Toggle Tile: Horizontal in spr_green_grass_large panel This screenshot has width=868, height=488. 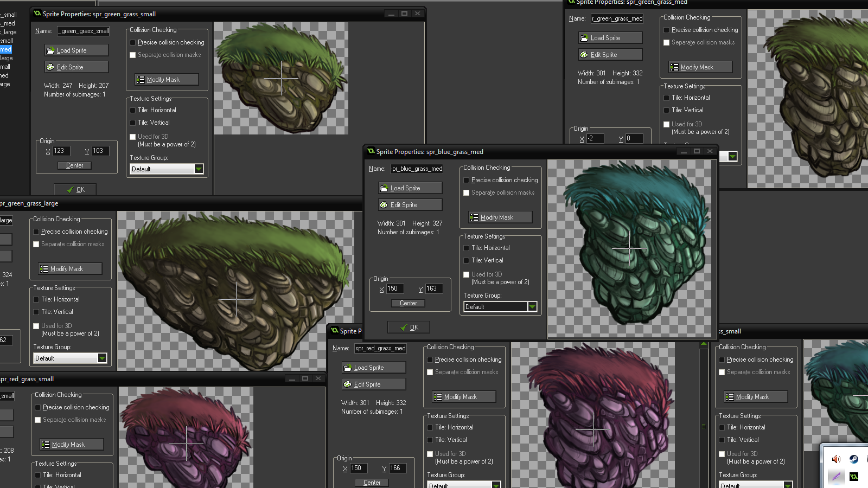[36, 299]
